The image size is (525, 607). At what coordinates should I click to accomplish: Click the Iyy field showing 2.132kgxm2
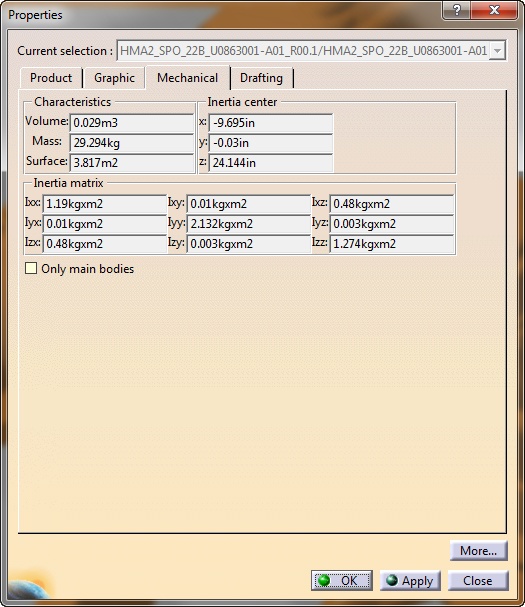coord(249,224)
